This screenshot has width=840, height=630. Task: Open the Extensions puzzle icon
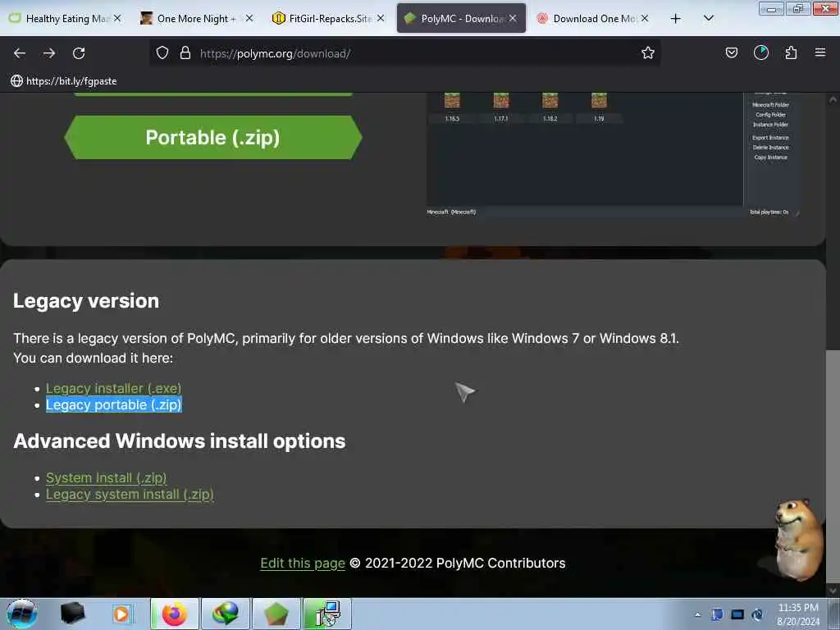point(791,53)
